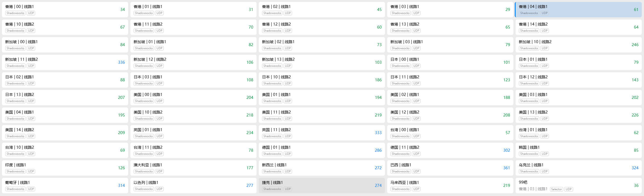Choose 台湾 | 00 | 线路1 node
The width and height of the screenshot is (644, 196).
point(450,133)
